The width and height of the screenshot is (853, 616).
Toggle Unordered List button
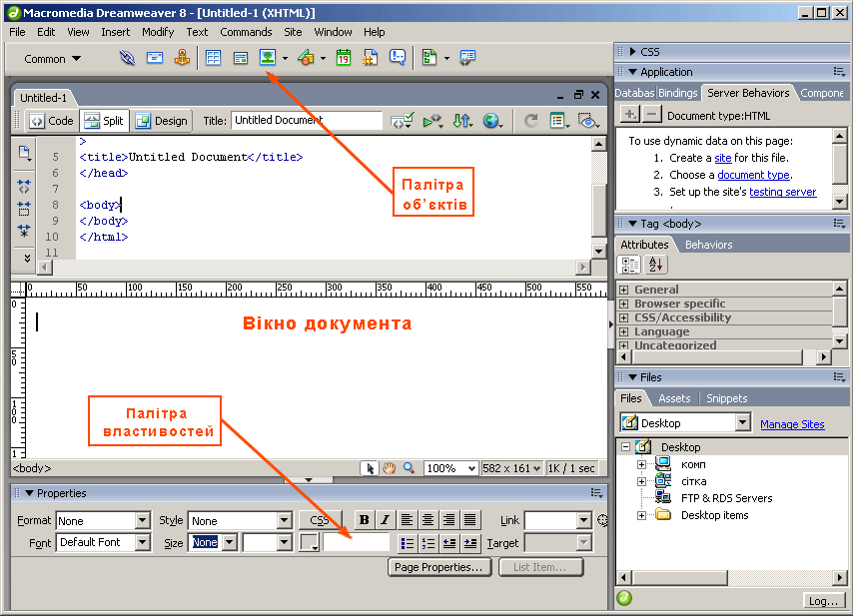click(x=407, y=542)
